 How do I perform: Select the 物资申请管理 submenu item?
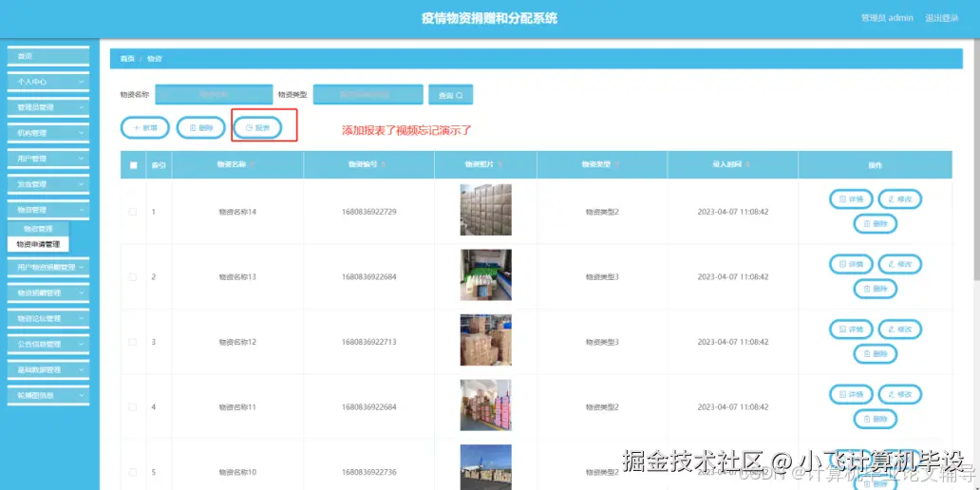[x=38, y=244]
